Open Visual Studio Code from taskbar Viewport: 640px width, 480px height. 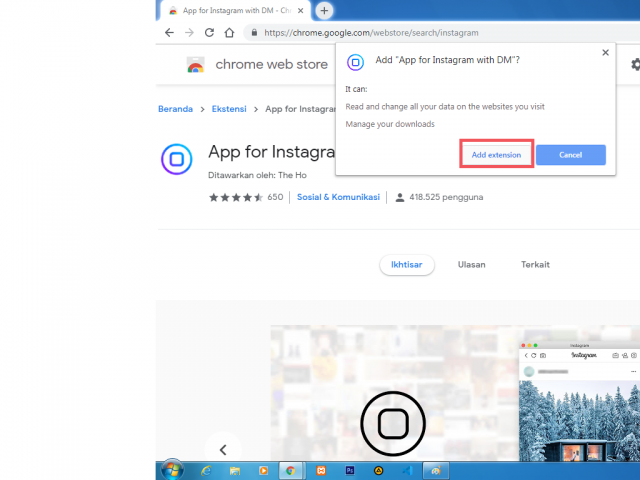pos(408,471)
